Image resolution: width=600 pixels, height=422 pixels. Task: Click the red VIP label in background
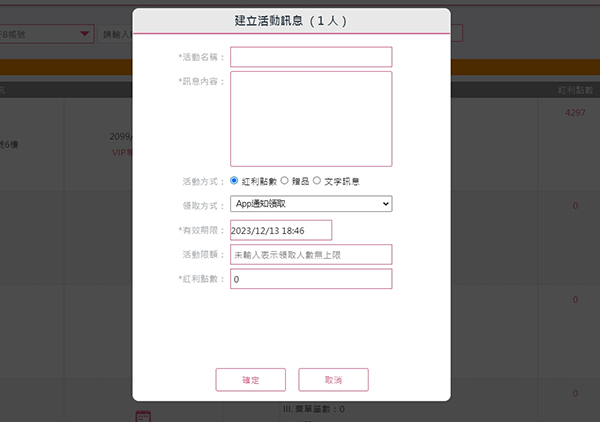122,153
